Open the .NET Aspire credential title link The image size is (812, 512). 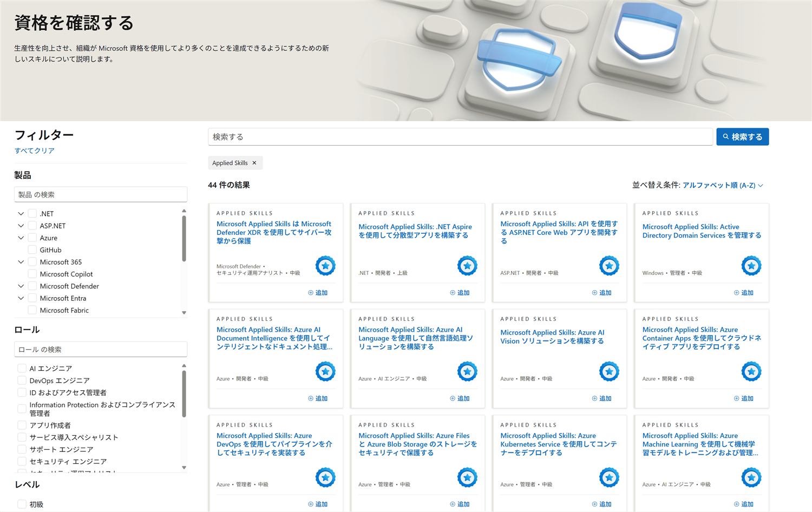pos(415,231)
